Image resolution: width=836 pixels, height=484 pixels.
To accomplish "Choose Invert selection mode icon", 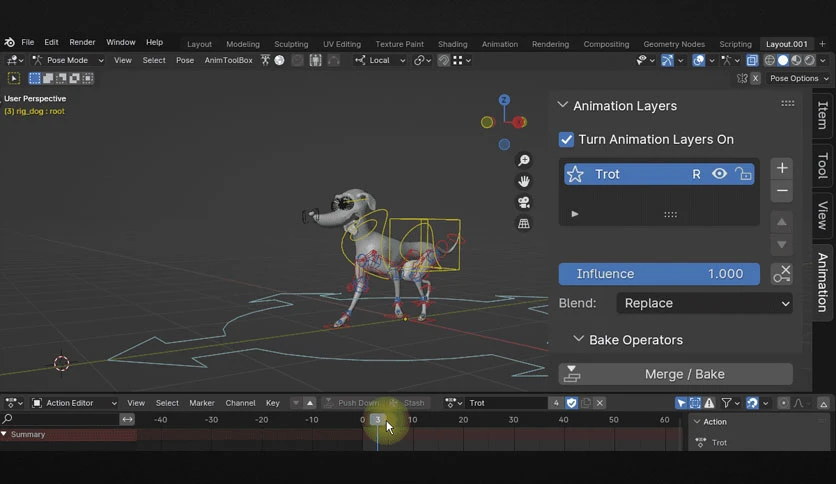I will point(75,78).
